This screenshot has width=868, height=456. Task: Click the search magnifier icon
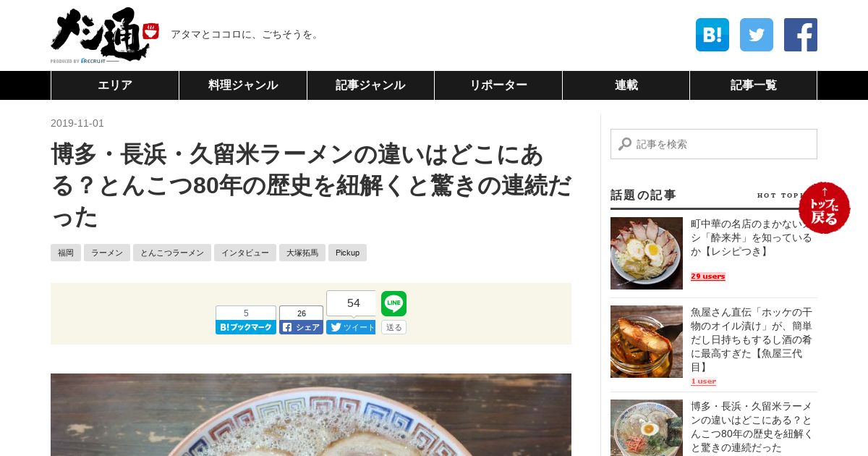pyautogui.click(x=625, y=144)
